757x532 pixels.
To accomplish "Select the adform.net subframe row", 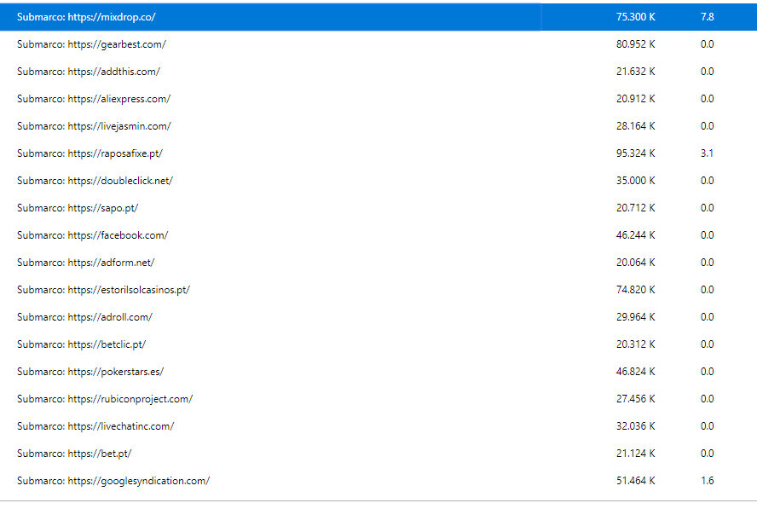I will pyautogui.click(x=85, y=263).
